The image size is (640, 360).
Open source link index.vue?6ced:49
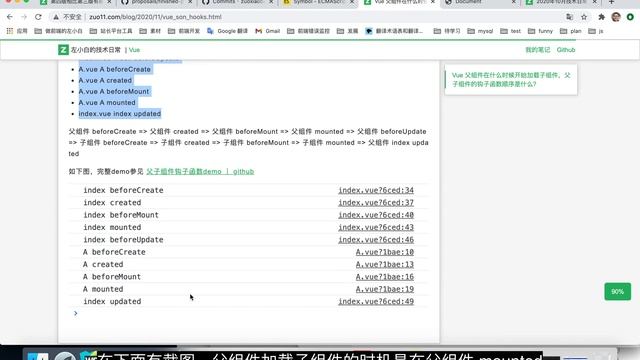pyautogui.click(x=376, y=301)
